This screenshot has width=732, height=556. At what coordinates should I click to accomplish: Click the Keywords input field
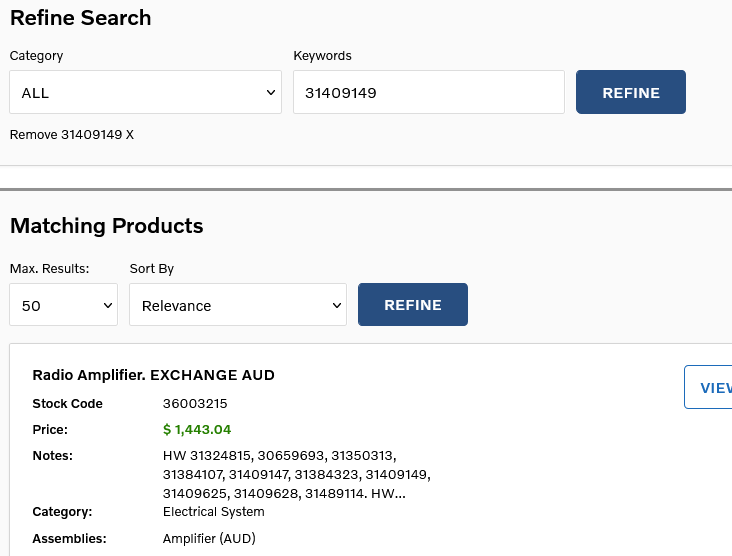click(428, 93)
